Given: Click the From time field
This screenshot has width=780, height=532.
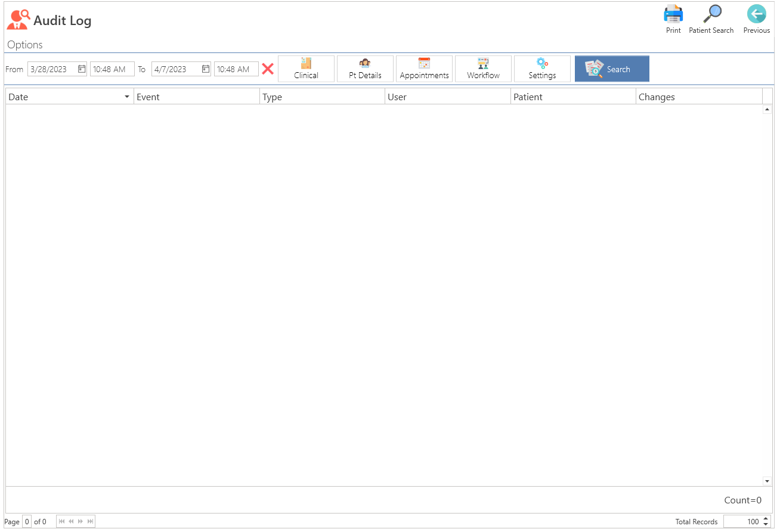Looking at the screenshot, I should 112,69.
